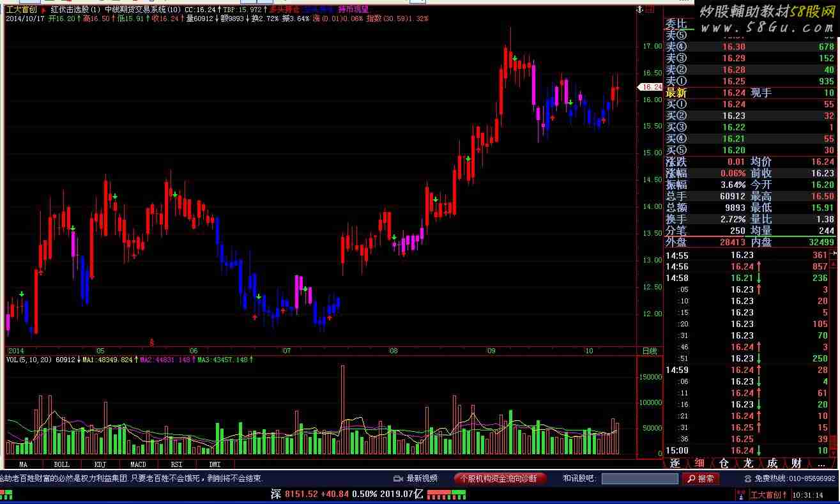Show more tabs via the ... button
The height and width of the screenshot is (504, 840).
click(x=822, y=463)
